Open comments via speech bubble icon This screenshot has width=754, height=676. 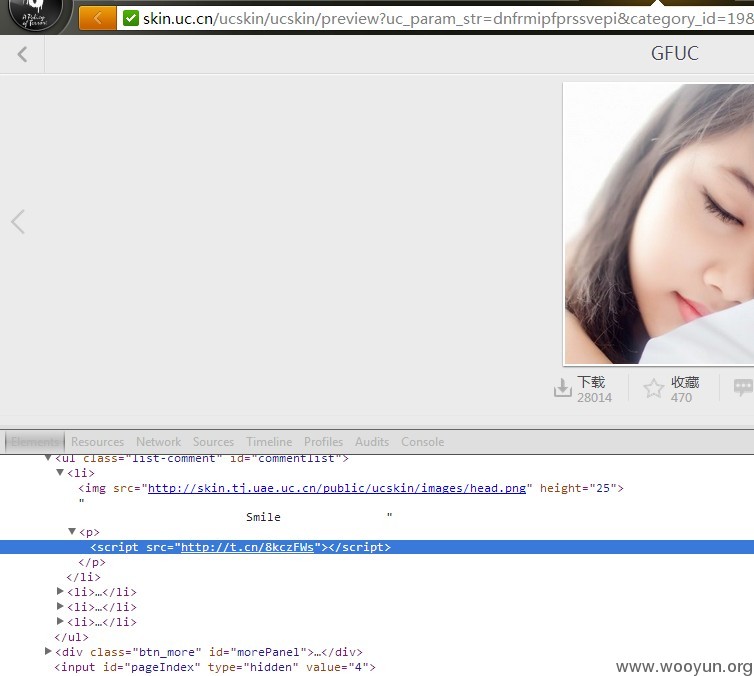pos(743,387)
